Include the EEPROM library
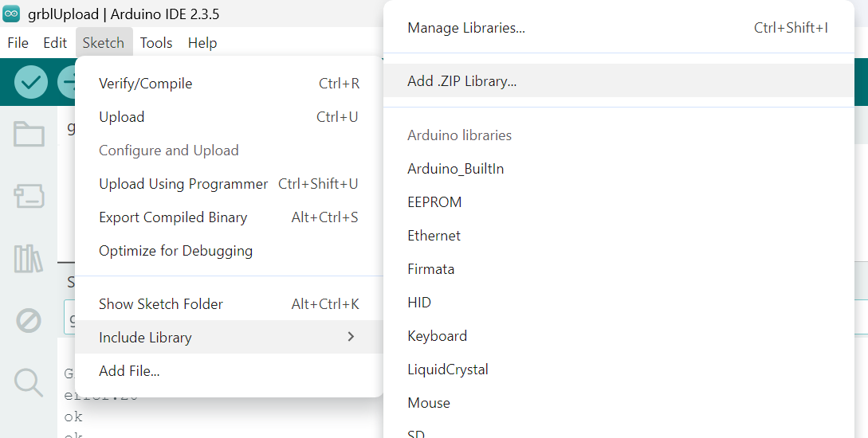868x438 pixels. pyautogui.click(x=434, y=202)
